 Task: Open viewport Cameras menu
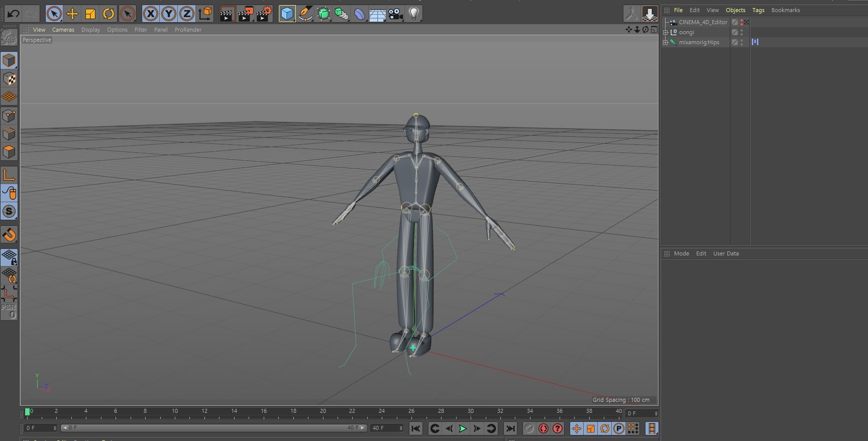pos(63,30)
